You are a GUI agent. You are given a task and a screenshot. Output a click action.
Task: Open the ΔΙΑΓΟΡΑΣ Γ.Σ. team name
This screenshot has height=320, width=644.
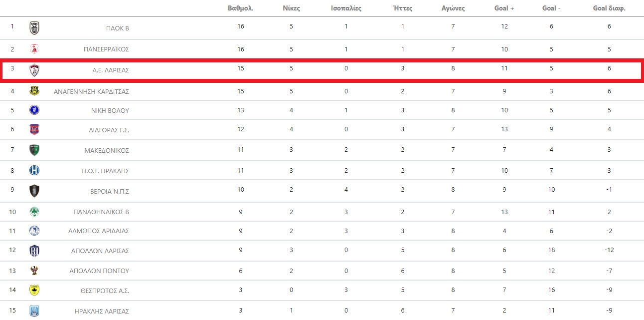[x=109, y=130]
